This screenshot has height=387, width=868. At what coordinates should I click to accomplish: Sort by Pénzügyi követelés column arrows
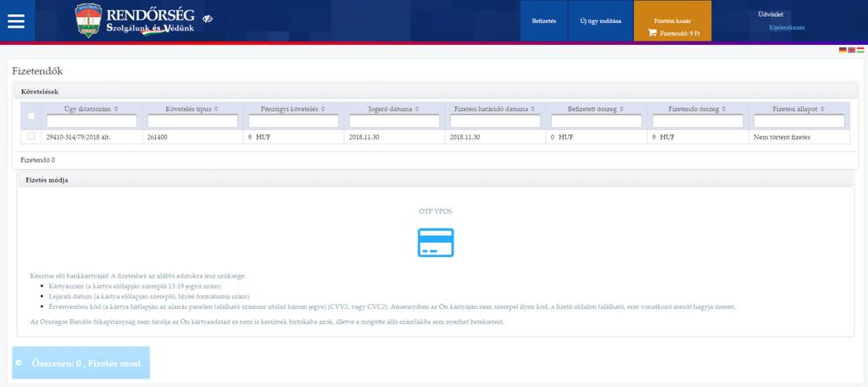click(x=322, y=109)
